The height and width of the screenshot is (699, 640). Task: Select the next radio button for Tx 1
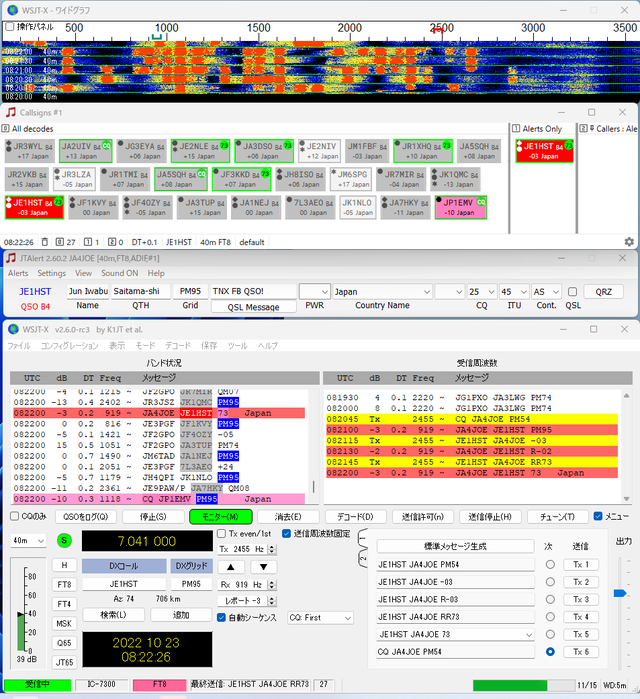point(550,564)
